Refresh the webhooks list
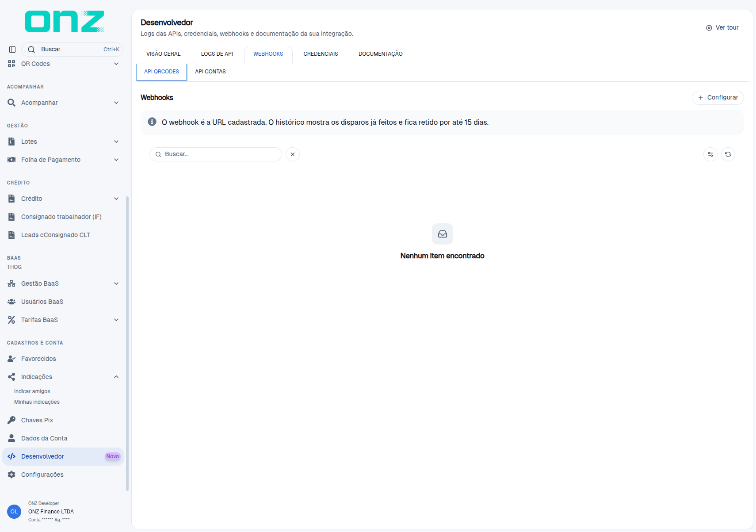Viewport: 756px width, 532px height. tap(728, 154)
